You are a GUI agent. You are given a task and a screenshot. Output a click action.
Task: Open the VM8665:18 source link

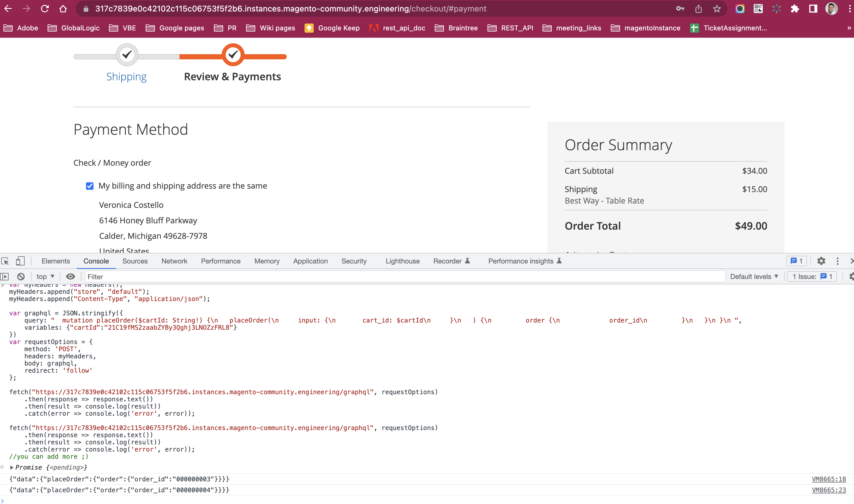tap(829, 479)
